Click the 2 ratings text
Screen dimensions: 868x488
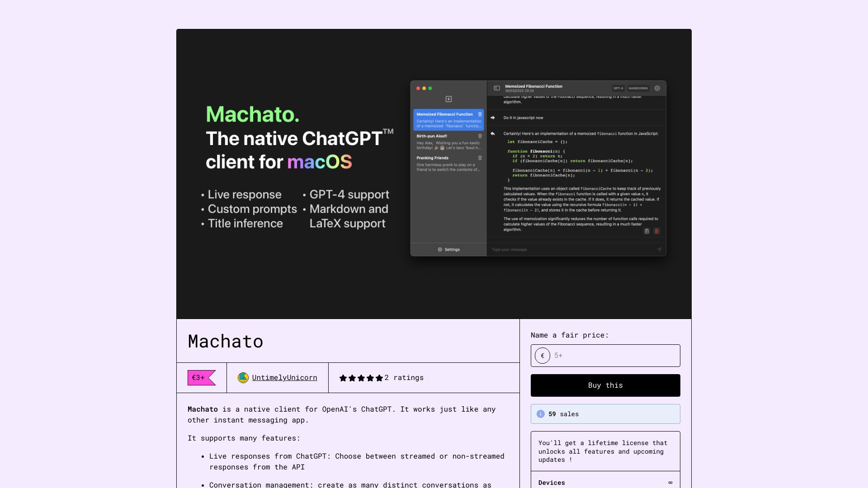tap(404, 378)
